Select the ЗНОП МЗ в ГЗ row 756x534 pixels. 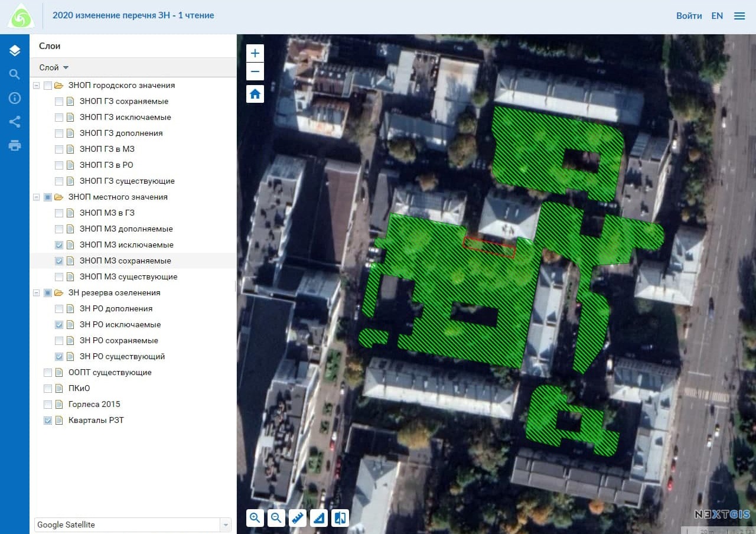pos(133,213)
